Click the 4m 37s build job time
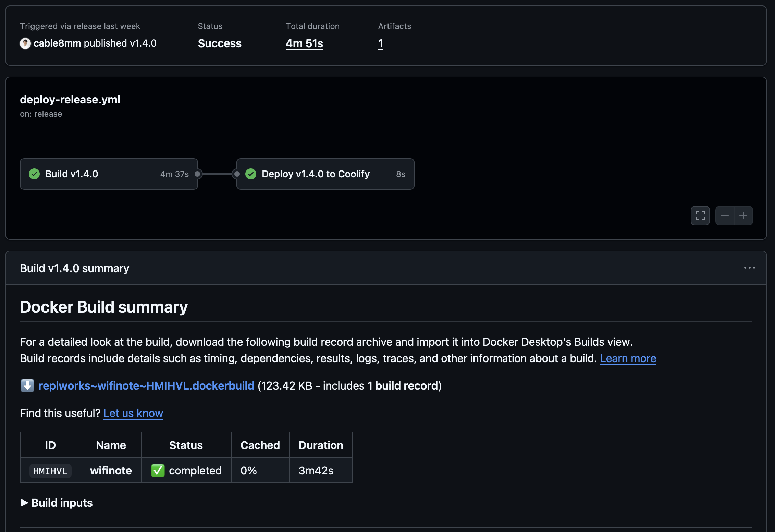 click(x=174, y=174)
